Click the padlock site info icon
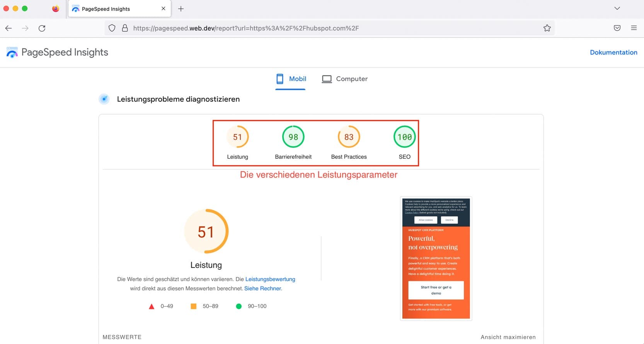 pyautogui.click(x=125, y=28)
